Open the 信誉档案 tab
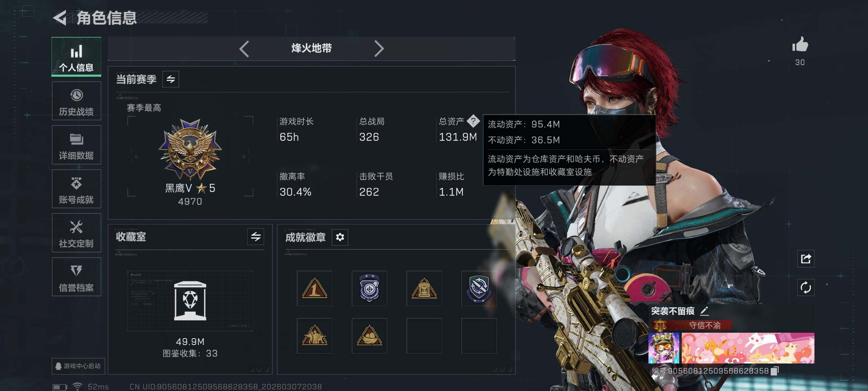Image resolution: width=868 pixels, height=391 pixels. tap(76, 277)
